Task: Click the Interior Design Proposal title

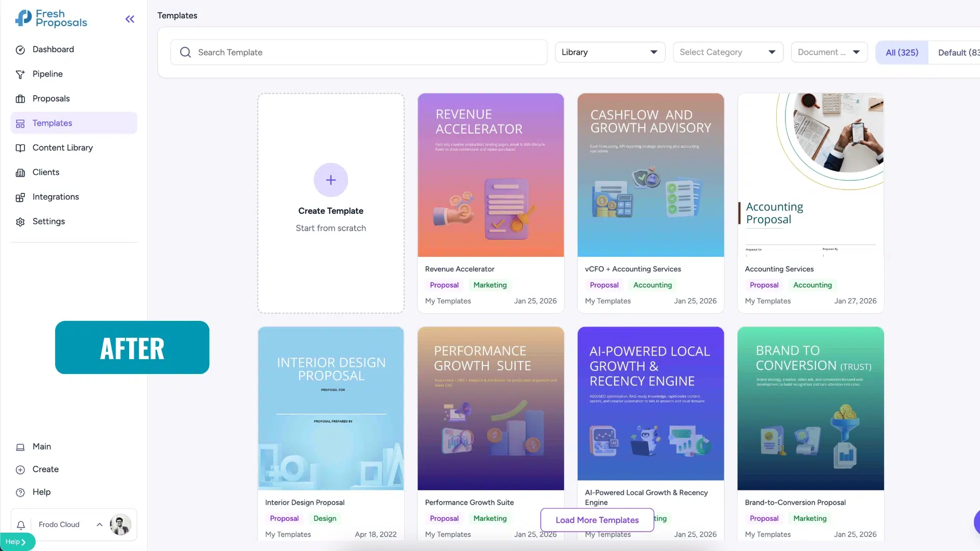Action: tap(305, 503)
